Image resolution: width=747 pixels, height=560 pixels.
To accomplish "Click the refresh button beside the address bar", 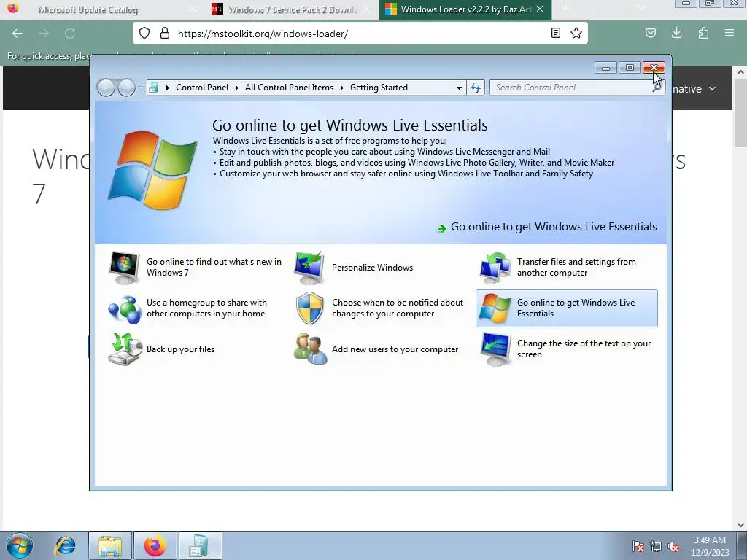I will [x=476, y=87].
